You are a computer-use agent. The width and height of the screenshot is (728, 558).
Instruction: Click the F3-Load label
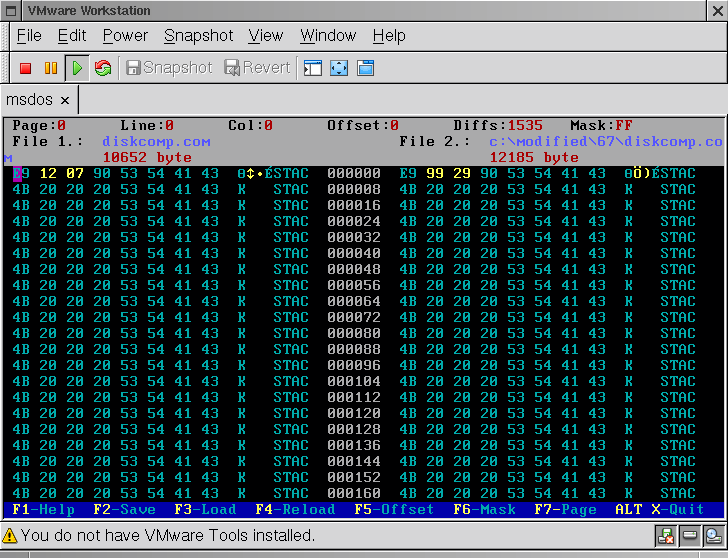pyautogui.click(x=205, y=510)
